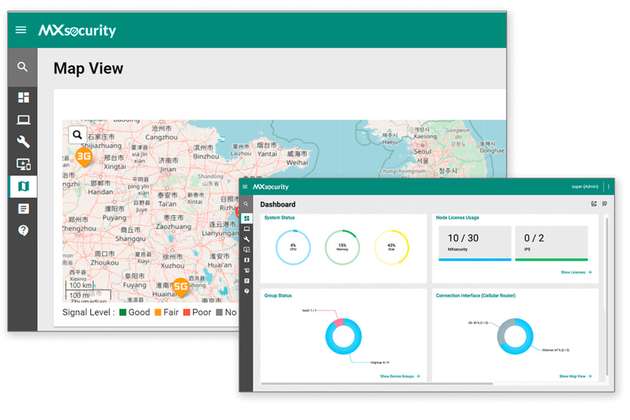The height and width of the screenshot is (420, 630).
Task: Click the Group Status donut chart
Action: click(x=343, y=336)
